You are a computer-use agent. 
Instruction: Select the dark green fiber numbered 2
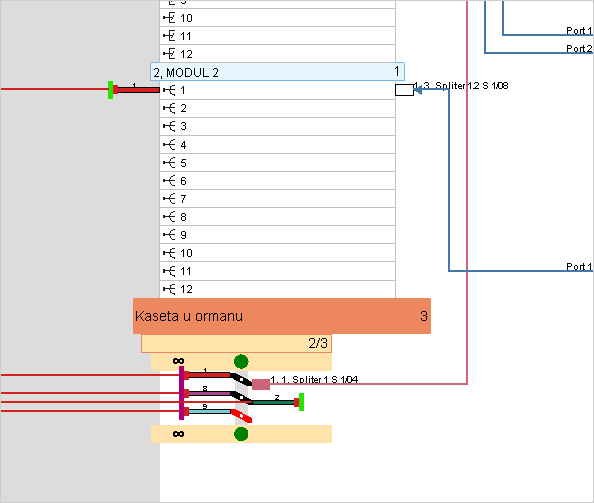[273, 402]
